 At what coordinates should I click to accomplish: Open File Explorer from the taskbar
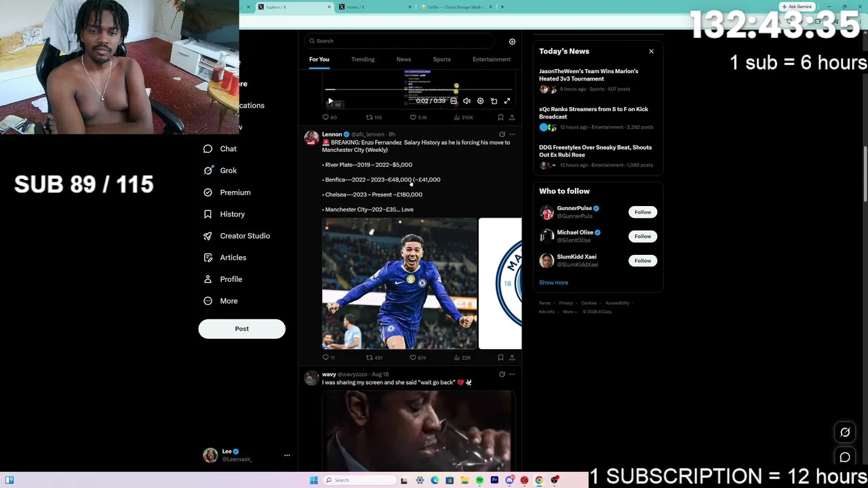(x=465, y=481)
